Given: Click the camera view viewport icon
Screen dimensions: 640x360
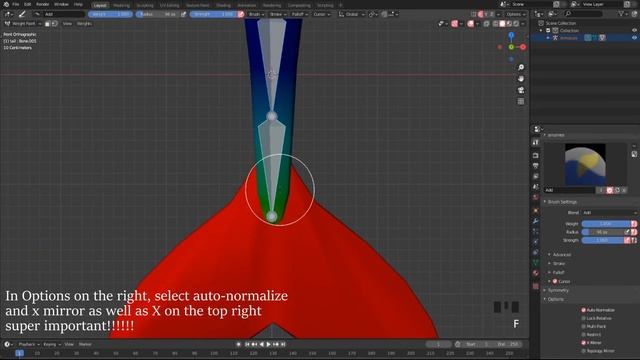Looking at the screenshot, I should coord(521,90).
